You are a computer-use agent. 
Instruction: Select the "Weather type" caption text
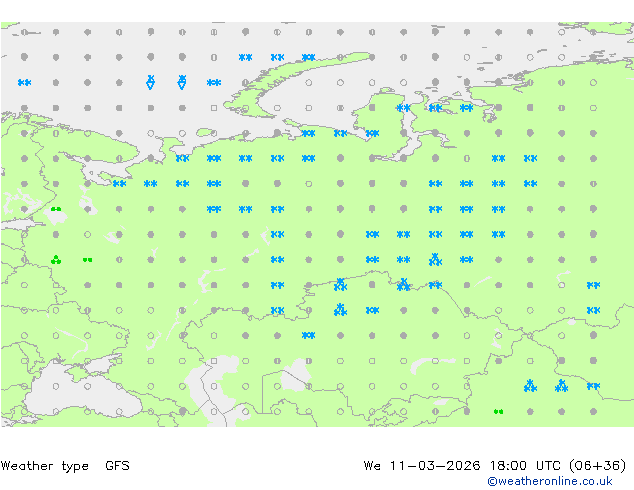45,466
